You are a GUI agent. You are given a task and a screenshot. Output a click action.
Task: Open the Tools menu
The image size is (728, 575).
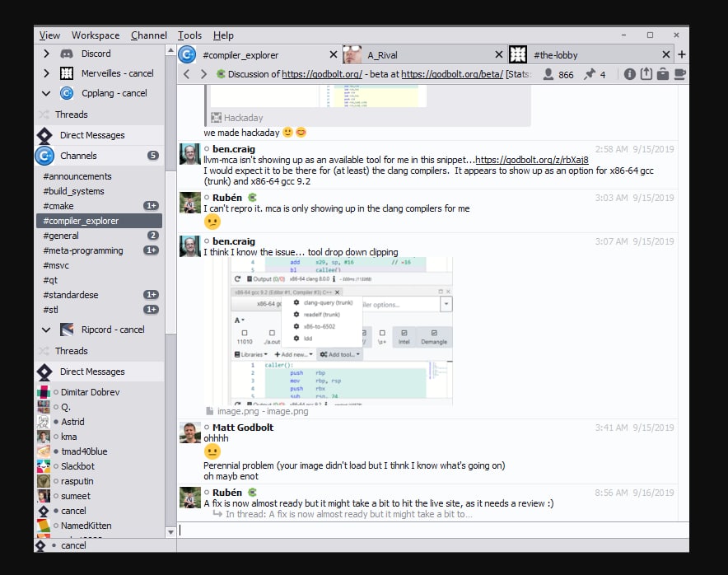[x=189, y=35]
